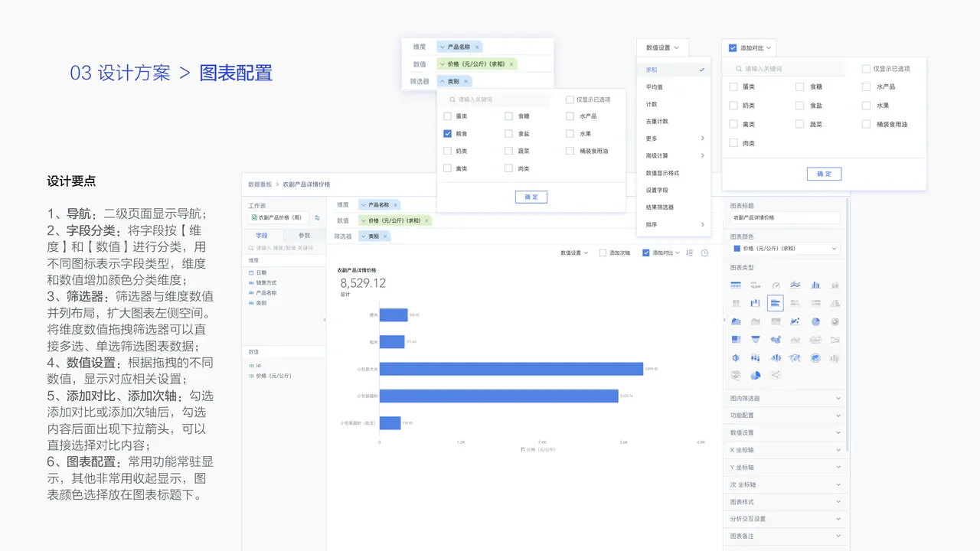Screen dimensions: 980x551
Task: Click the blue swatch in 图表颜色
Action: pos(737,249)
